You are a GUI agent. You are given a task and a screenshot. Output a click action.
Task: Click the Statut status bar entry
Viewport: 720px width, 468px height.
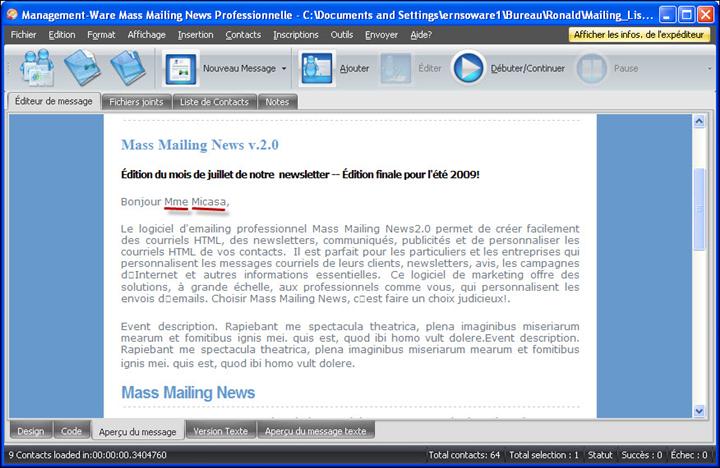point(600,455)
